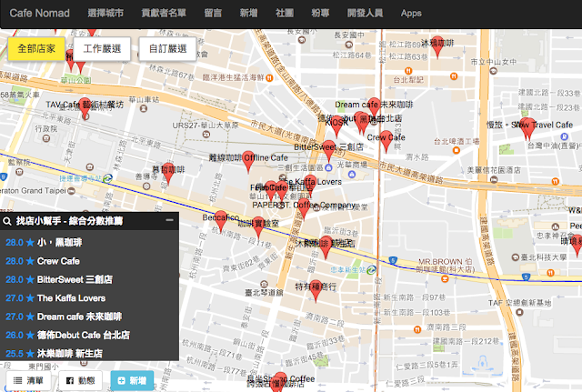
Task: Open 粉專 in the navbar
Action: click(320, 13)
